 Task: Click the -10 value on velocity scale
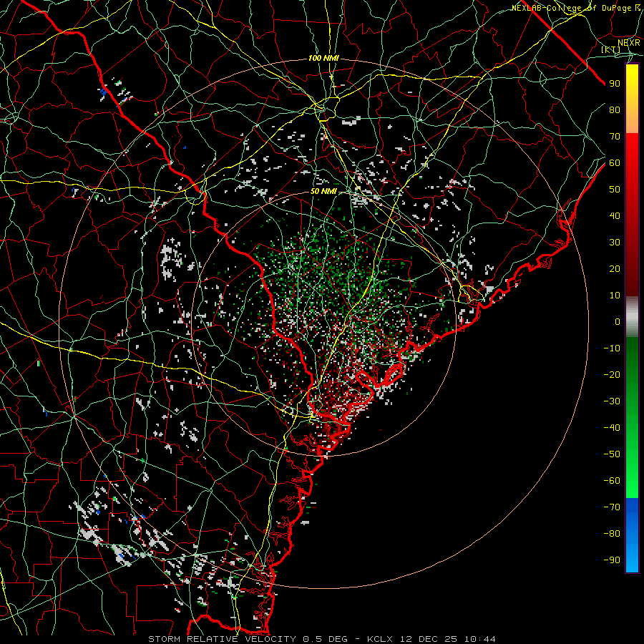pos(612,348)
